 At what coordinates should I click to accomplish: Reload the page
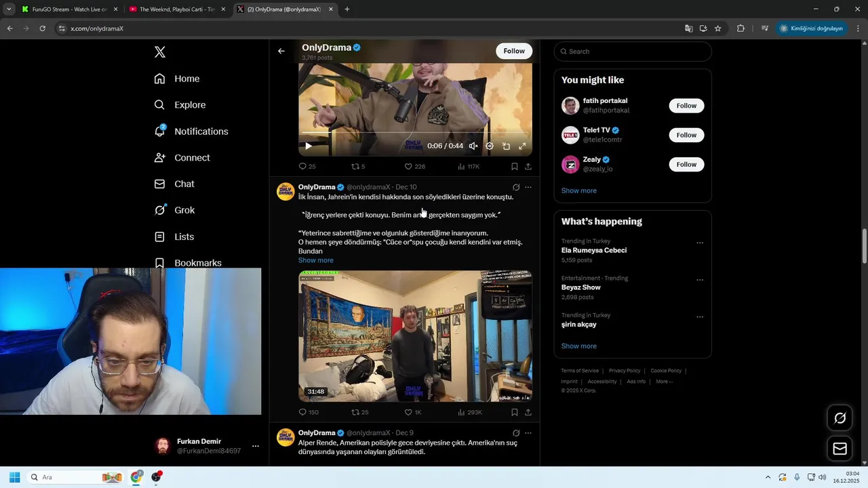coord(42,28)
